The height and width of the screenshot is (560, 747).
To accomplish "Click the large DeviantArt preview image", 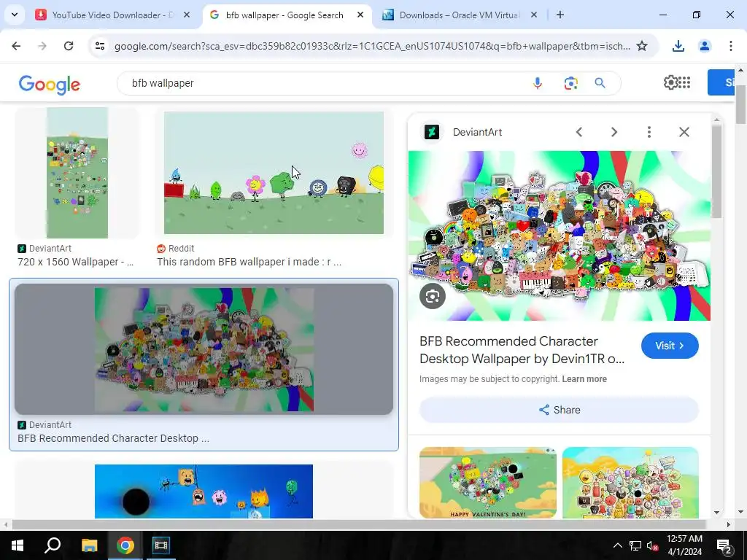I will click(x=560, y=236).
